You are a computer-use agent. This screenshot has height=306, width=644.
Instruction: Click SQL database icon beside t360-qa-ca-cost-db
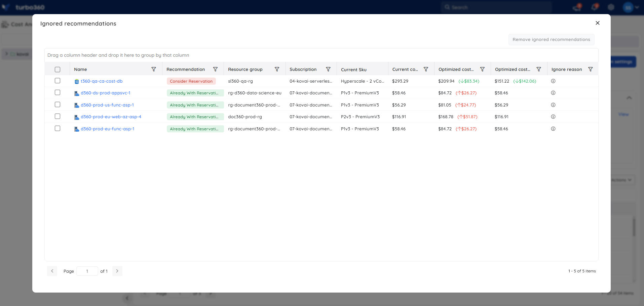pyautogui.click(x=77, y=81)
